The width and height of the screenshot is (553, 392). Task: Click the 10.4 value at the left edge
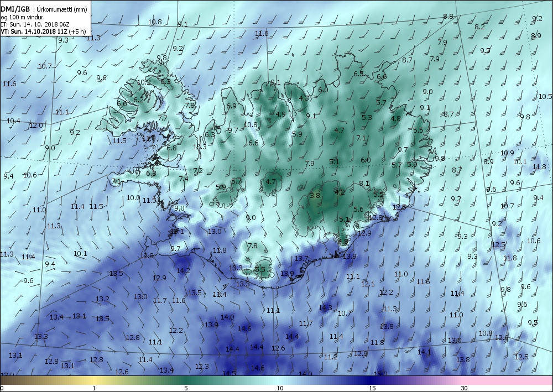coord(13,121)
